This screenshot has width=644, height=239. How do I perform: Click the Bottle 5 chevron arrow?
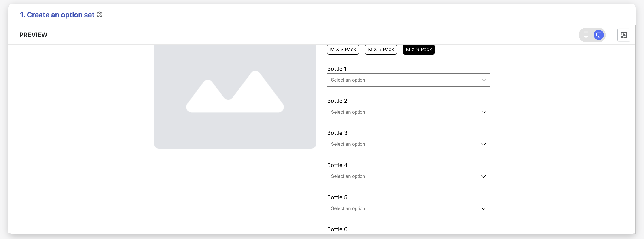coord(483,209)
